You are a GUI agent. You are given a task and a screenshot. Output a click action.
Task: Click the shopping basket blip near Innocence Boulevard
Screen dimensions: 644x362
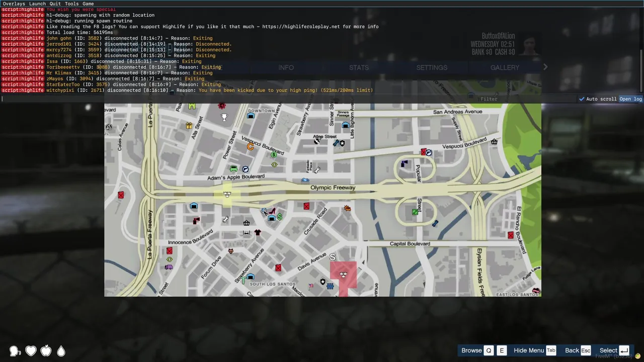point(246,223)
